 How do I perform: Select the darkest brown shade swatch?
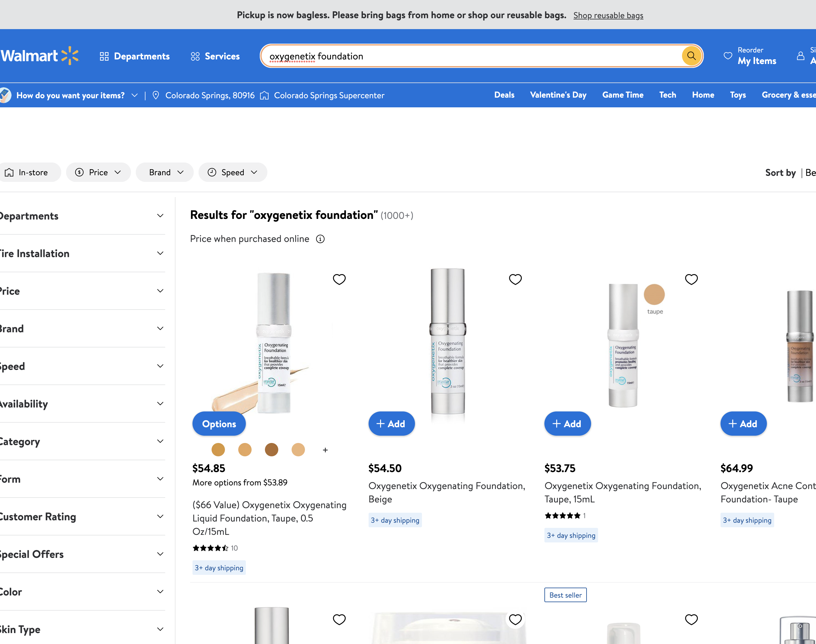click(271, 449)
